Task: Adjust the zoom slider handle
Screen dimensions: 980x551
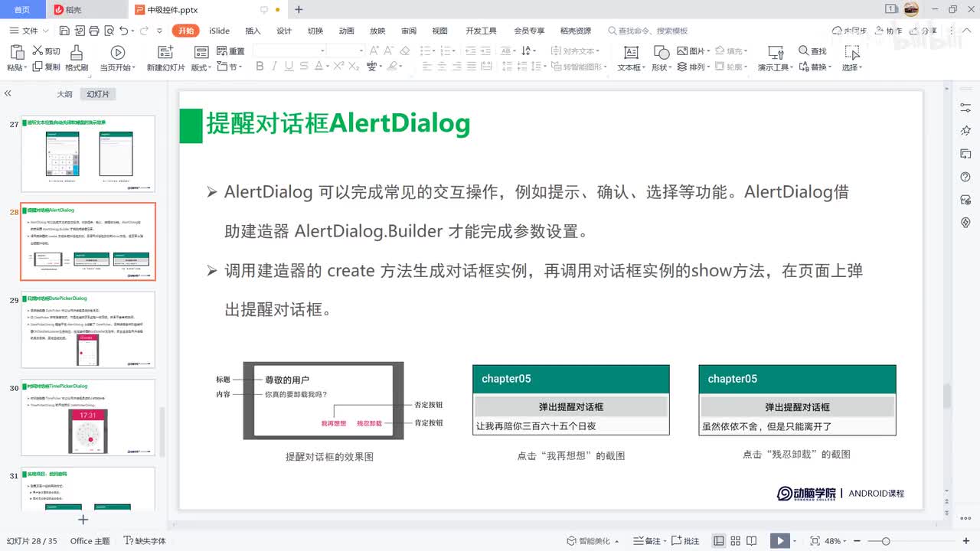Action: 886,541
